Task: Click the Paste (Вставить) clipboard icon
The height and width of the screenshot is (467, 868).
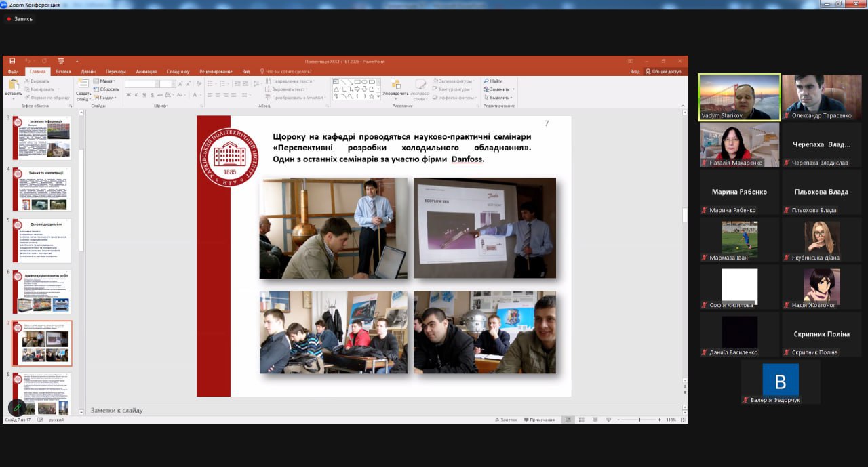Action: click(13, 88)
